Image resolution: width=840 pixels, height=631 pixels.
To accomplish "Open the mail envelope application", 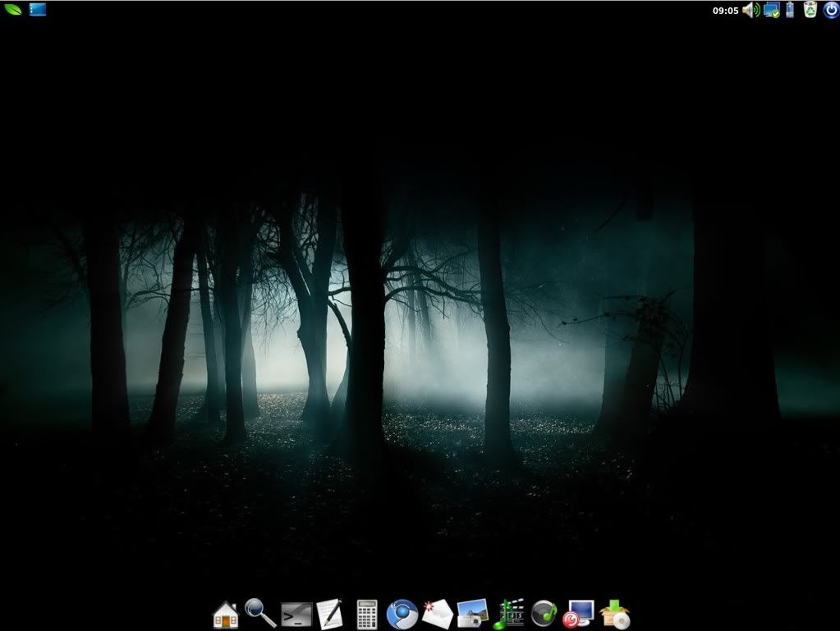I will (x=437, y=613).
